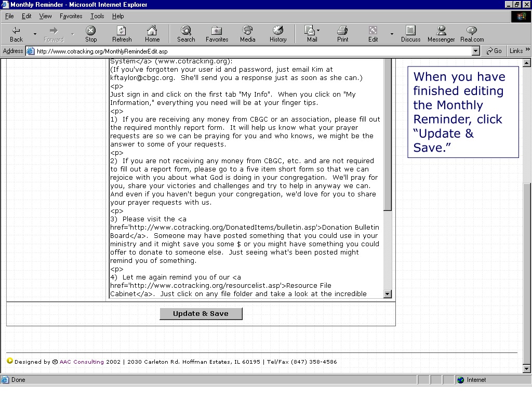
Task: Open the Mail button dropdown arrow
Action: click(x=318, y=31)
